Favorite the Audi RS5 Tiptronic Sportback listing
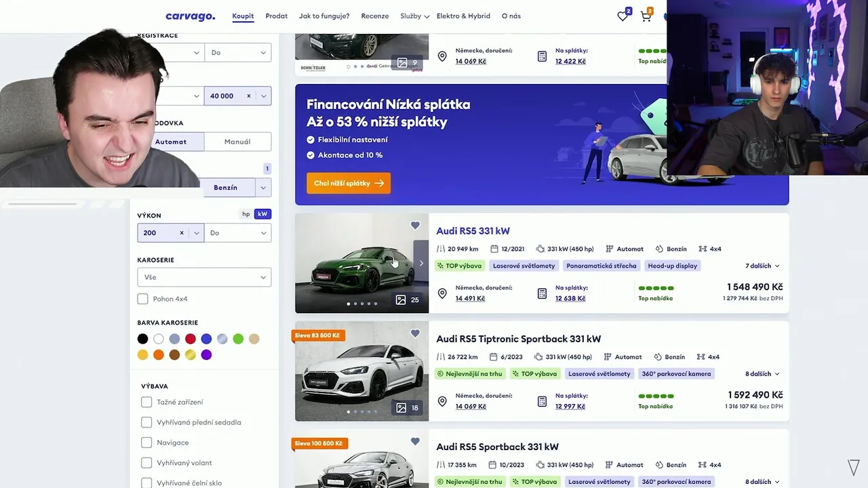The height and width of the screenshot is (488, 868). [415, 333]
